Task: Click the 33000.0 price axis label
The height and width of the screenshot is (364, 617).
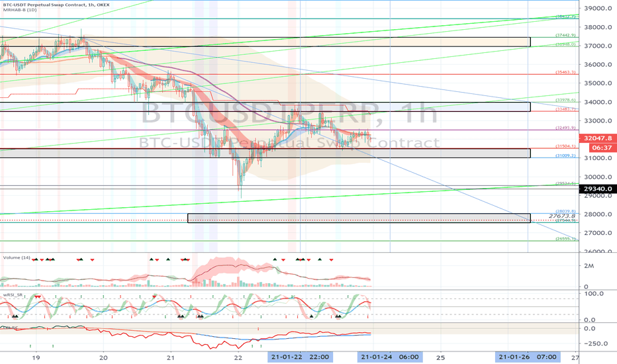Action: [598, 121]
